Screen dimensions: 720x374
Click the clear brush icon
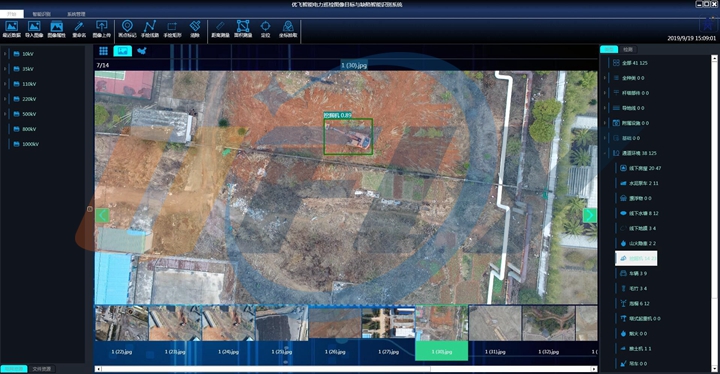[x=195, y=29]
